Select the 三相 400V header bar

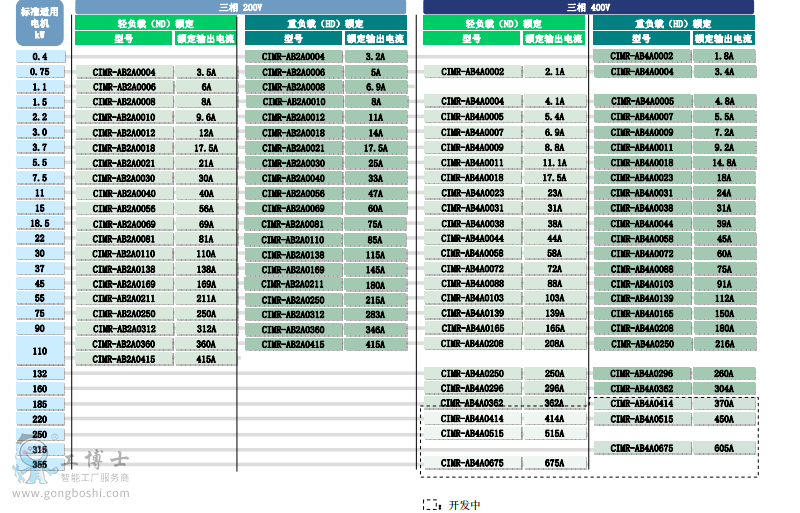[590, 7]
